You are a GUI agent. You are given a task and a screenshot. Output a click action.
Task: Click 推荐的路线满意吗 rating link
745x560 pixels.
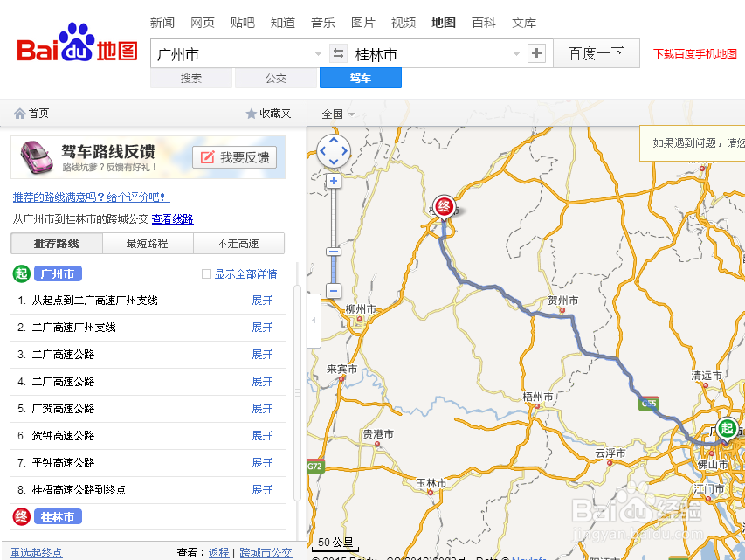pyautogui.click(x=91, y=197)
